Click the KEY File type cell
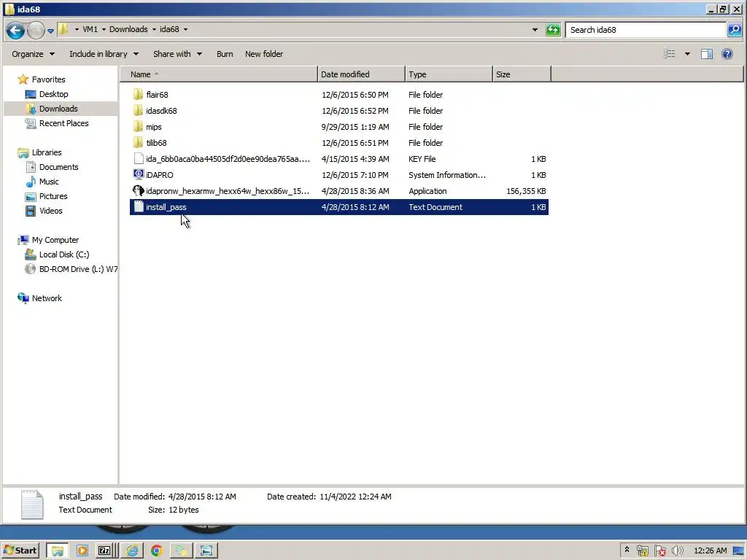Viewport: 747px width, 560px height. 422,159
